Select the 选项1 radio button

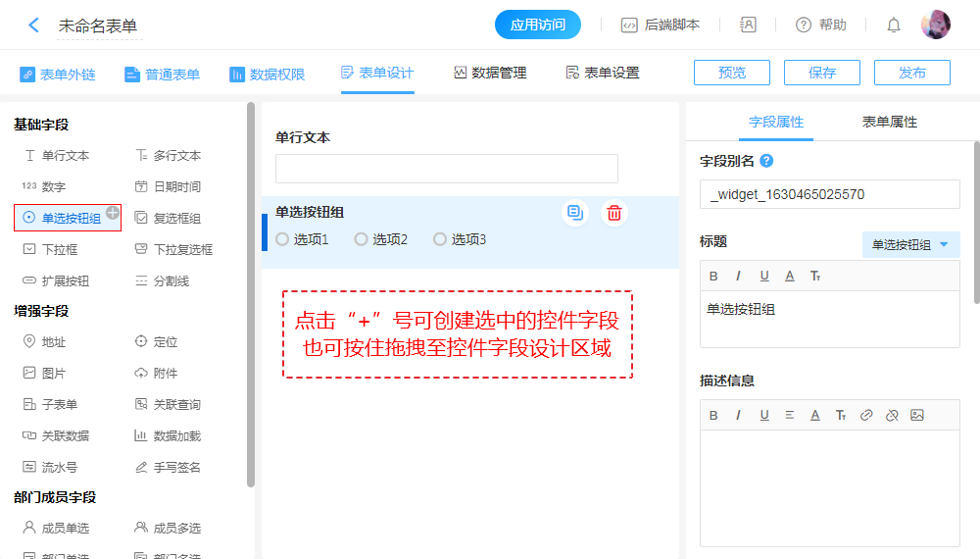283,239
